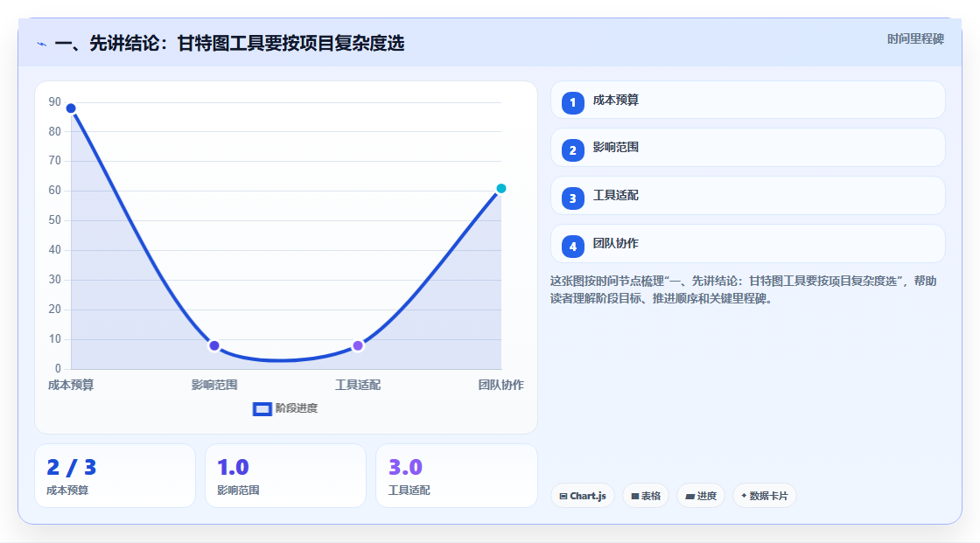This screenshot has height=543, width=980.
Task: Click the 进度 tag
Action: pyautogui.click(x=701, y=496)
